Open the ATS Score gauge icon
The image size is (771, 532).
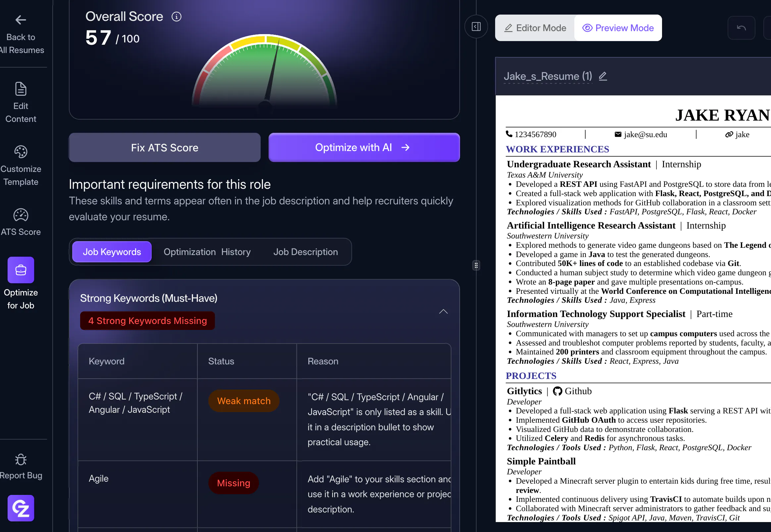(21, 215)
